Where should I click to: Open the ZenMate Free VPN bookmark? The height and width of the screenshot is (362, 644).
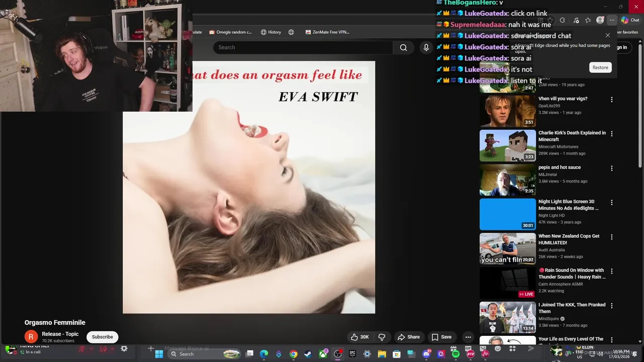pyautogui.click(x=327, y=32)
